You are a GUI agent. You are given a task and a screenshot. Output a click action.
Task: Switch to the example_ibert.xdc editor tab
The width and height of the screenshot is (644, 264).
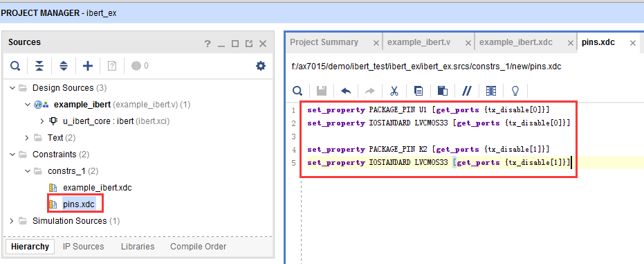[516, 42]
